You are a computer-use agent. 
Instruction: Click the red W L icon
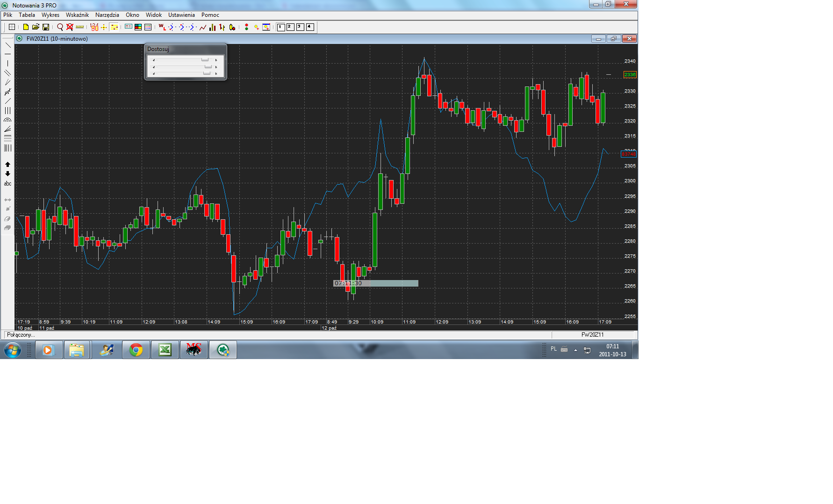pyautogui.click(x=162, y=27)
